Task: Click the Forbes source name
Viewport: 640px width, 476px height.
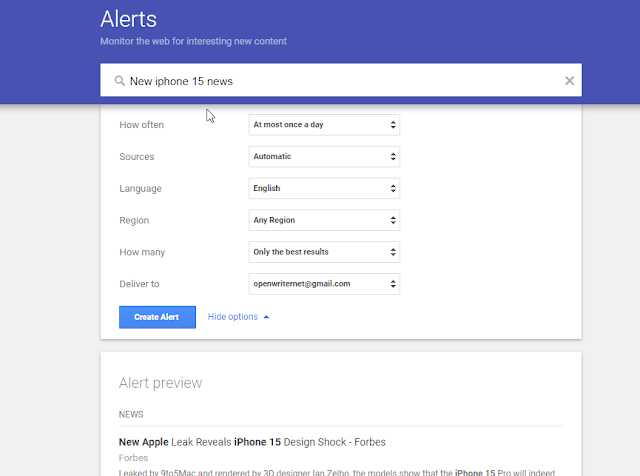Action: coord(133,458)
